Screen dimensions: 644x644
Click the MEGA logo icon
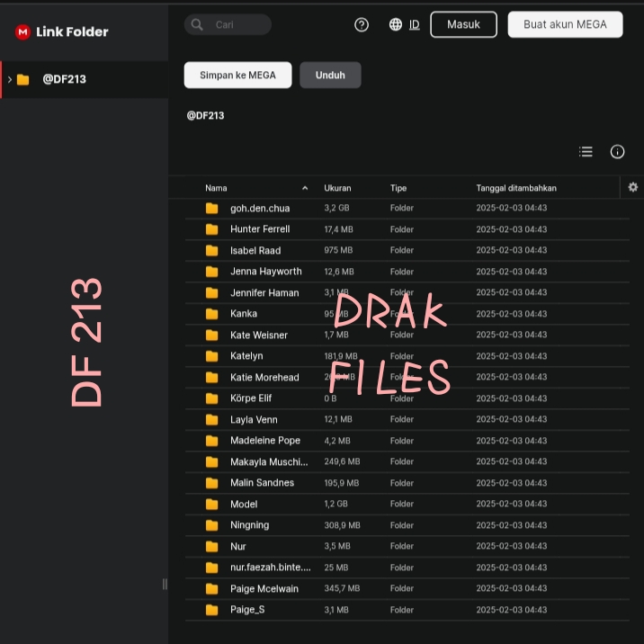tap(22, 32)
